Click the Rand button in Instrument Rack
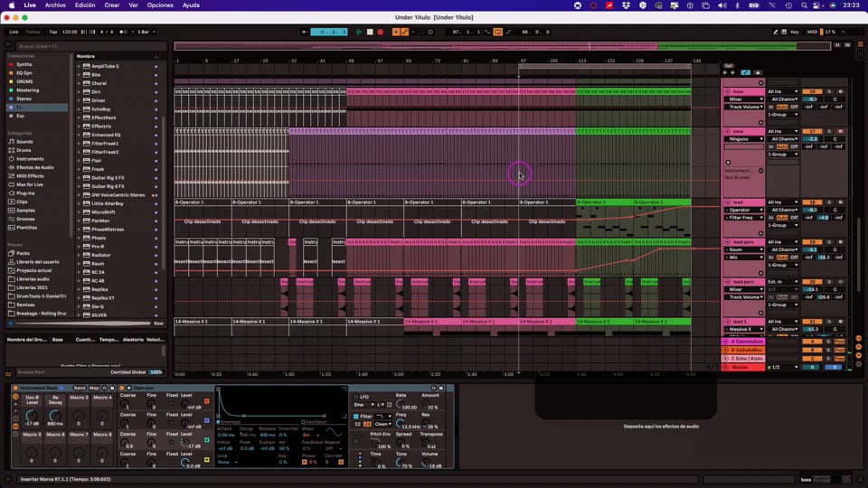Viewport: 868px width, 488px height. (x=80, y=388)
